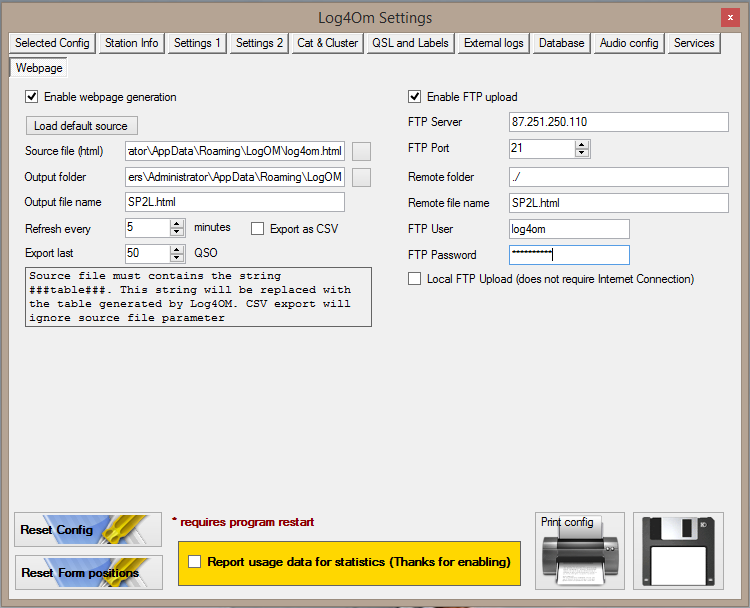Switch to External logs tab
Viewport: 750px width, 608px height.
click(x=494, y=43)
